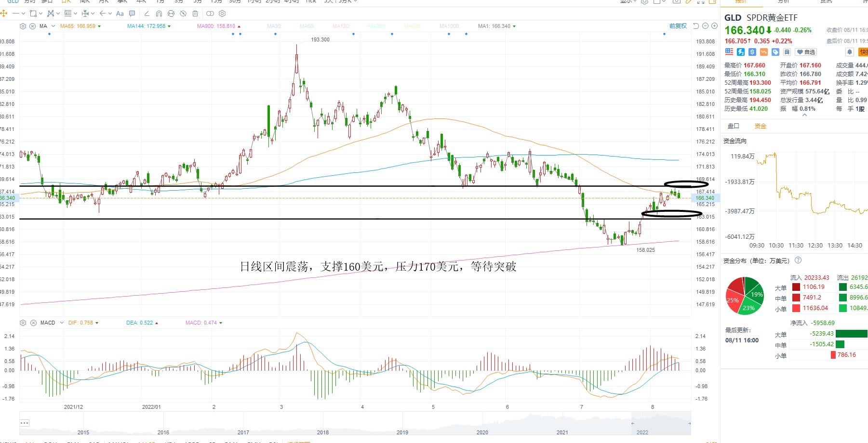Viewport: 868px width, 443px height.
Task: Click the blue tag label icon
Action: [775, 52]
